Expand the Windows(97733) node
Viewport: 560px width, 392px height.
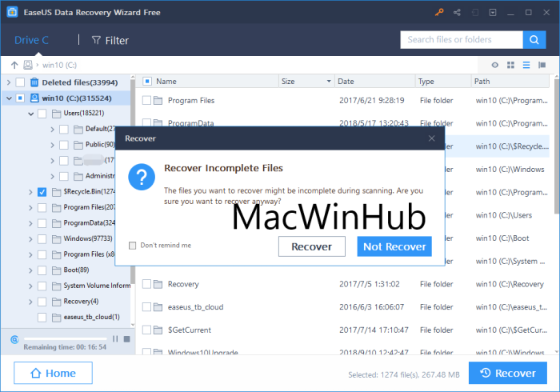click(30, 239)
